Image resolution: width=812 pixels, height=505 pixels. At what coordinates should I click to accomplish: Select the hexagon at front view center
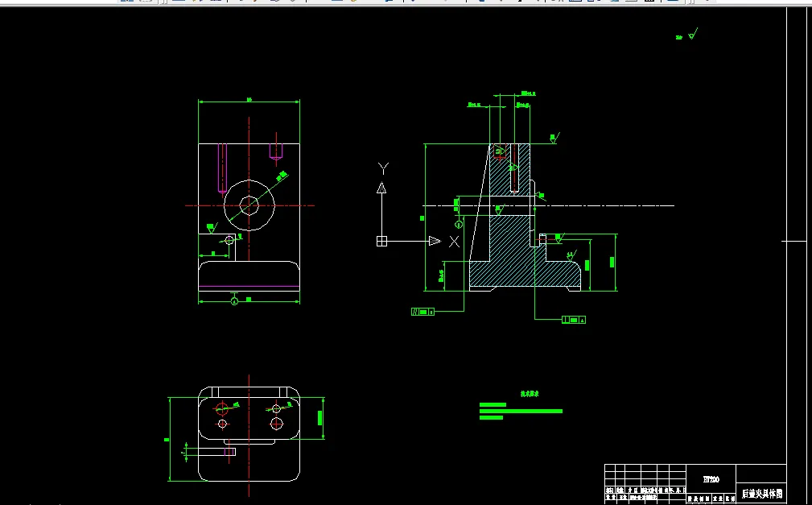249,205
